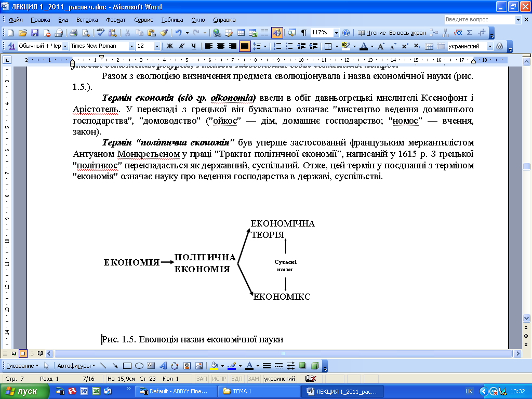Screen dimensions: 532x399
Task: Open the language dropdown украинский
Action: point(490,46)
